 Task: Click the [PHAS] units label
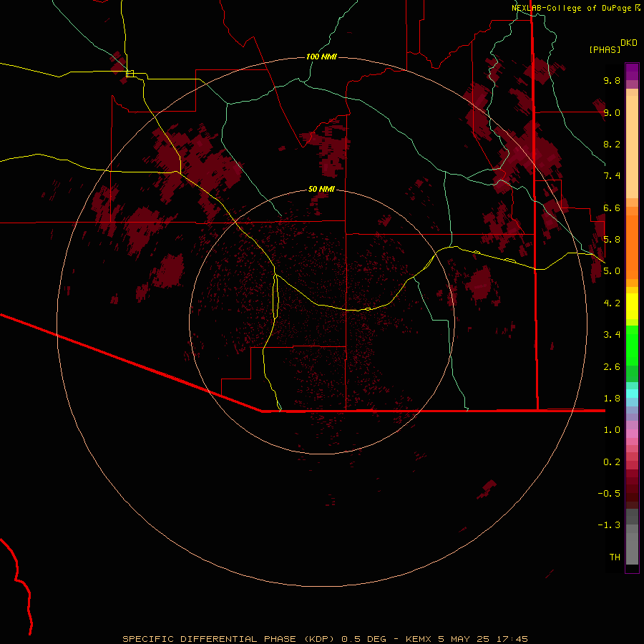[x=605, y=49]
